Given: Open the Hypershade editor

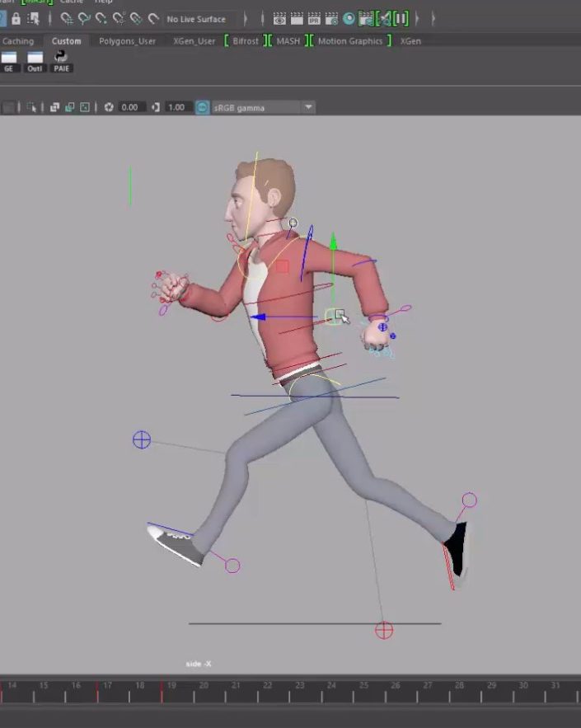Looking at the screenshot, I should tap(349, 19).
